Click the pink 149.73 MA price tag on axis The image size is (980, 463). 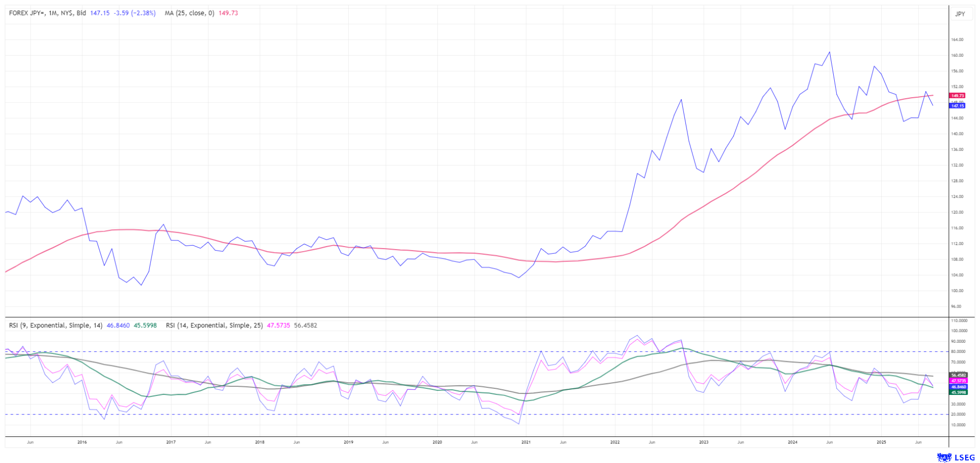[x=957, y=96]
